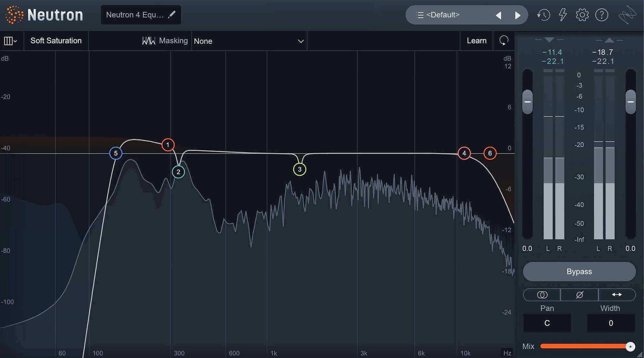
Task: Click the lightning bolt Zero Latency icon
Action: click(x=563, y=15)
